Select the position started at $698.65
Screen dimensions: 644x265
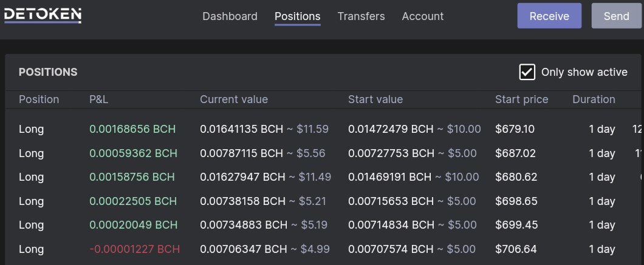pyautogui.click(x=324, y=201)
